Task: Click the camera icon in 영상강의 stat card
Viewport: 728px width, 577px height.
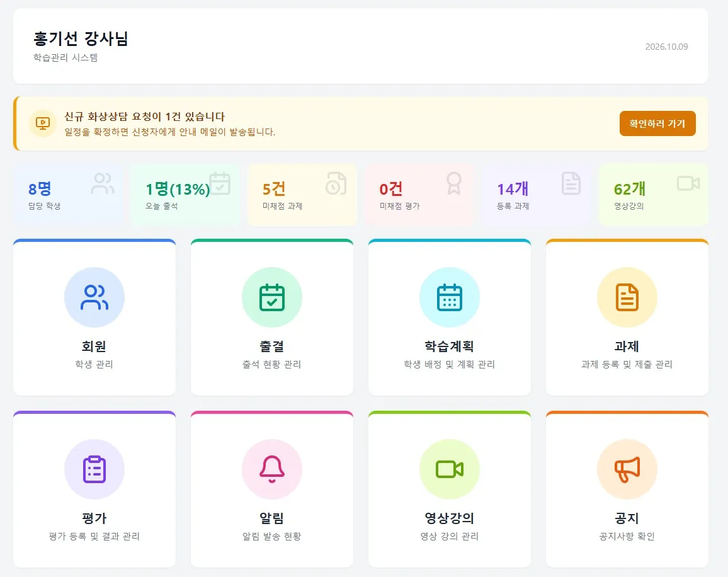Action: [x=688, y=183]
